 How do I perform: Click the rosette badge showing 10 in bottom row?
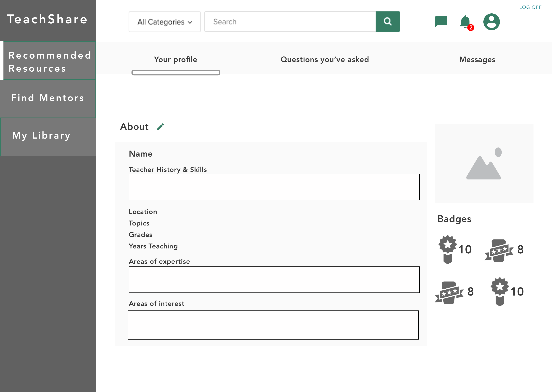click(x=499, y=291)
